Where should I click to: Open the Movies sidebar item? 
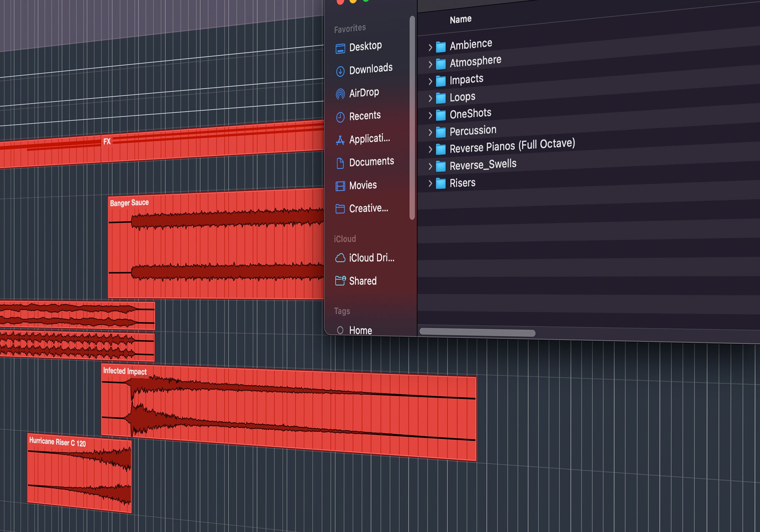click(x=363, y=185)
